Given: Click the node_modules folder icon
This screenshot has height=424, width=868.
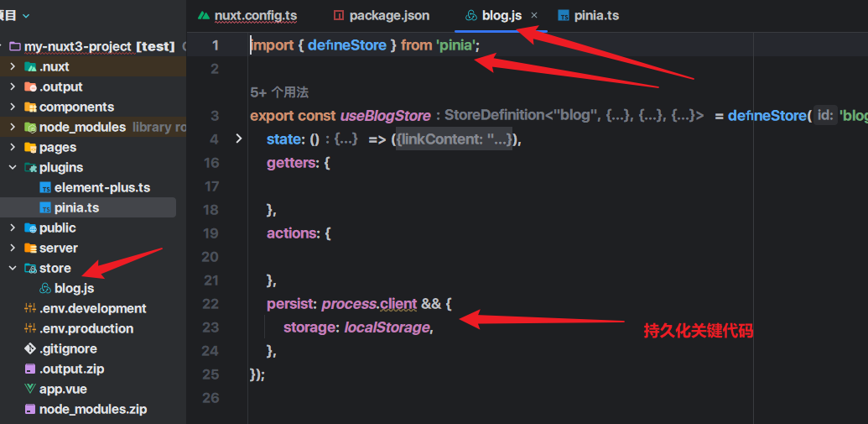Looking at the screenshot, I should coord(30,128).
